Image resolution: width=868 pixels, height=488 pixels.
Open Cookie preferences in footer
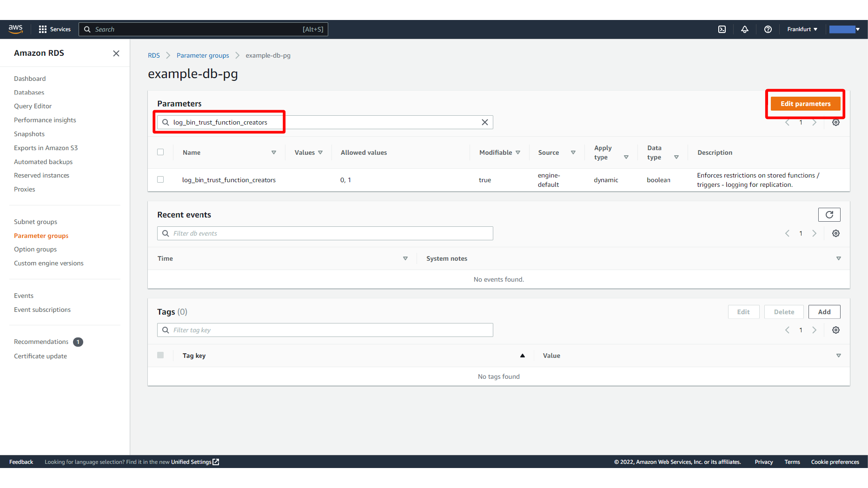coord(835,462)
